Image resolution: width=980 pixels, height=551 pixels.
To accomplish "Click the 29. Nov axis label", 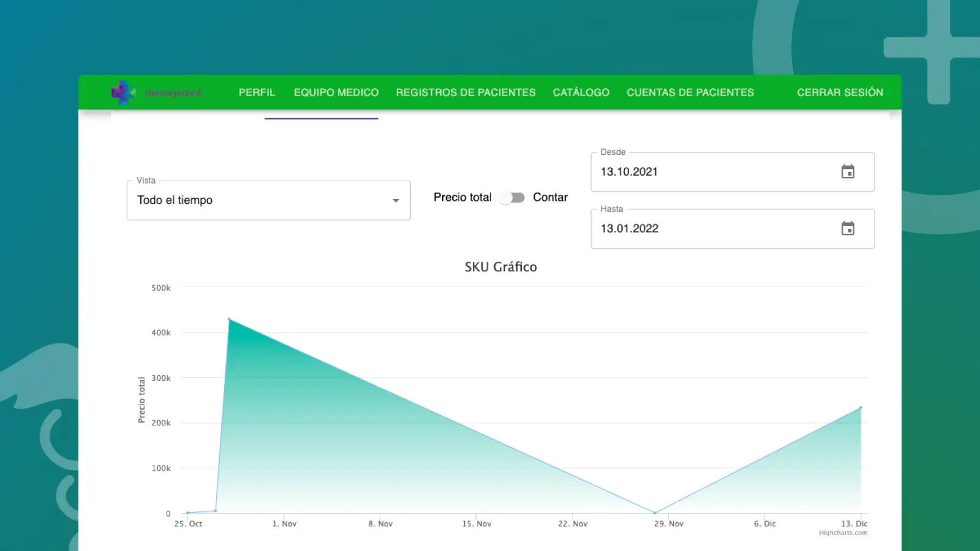I will coord(669,523).
